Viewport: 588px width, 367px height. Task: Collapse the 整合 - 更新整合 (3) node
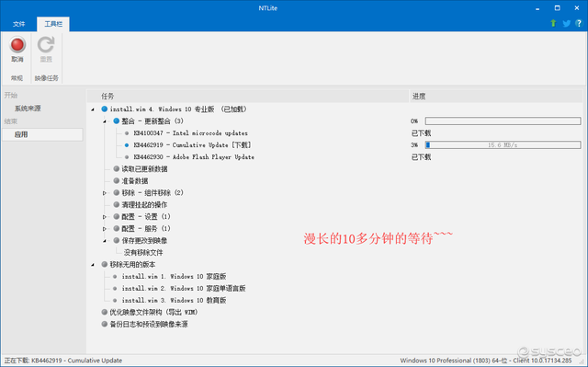pos(105,121)
